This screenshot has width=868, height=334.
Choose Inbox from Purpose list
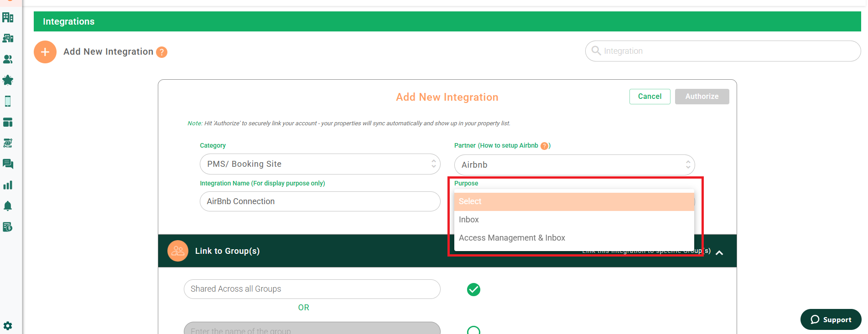pyautogui.click(x=574, y=220)
